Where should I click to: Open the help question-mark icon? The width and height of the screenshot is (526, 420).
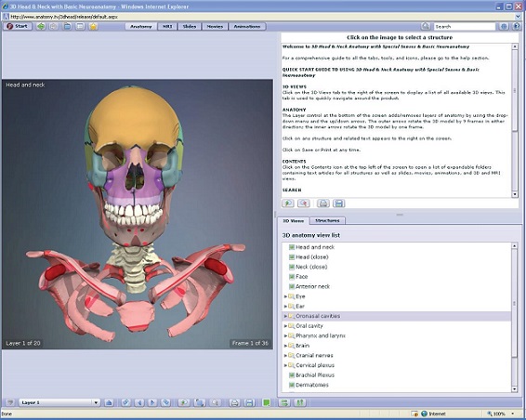point(517,26)
